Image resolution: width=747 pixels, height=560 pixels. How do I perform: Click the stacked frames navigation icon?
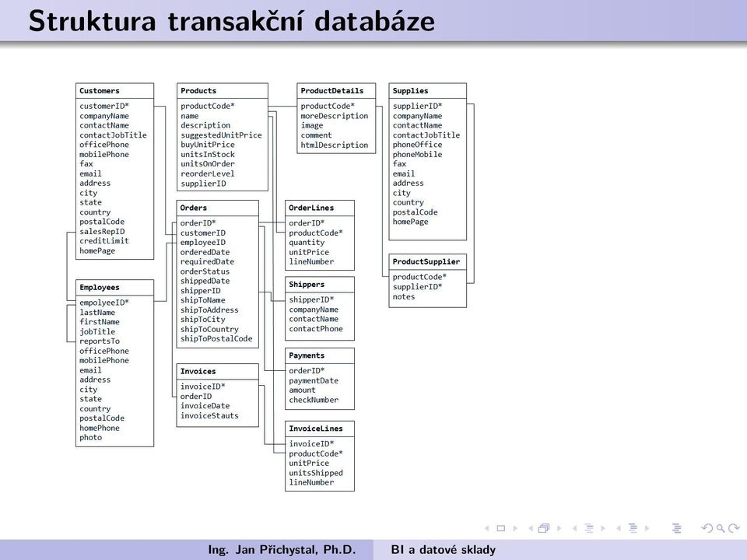coord(544,528)
